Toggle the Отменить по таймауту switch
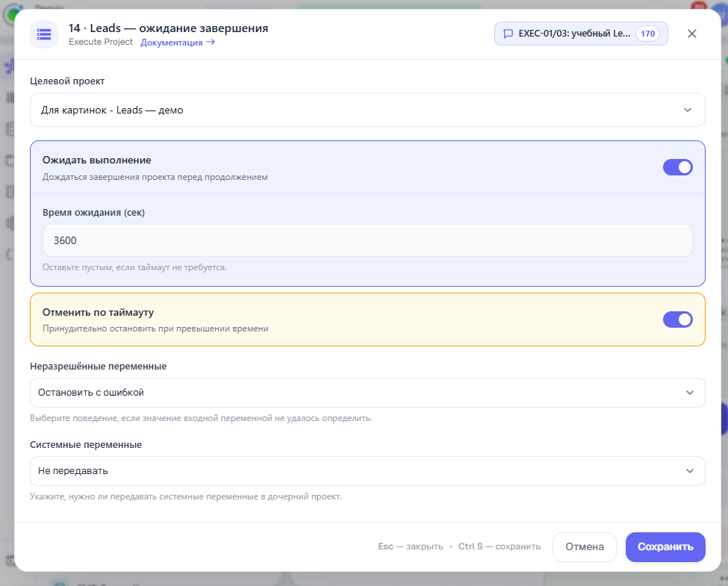728x586 pixels. click(677, 320)
